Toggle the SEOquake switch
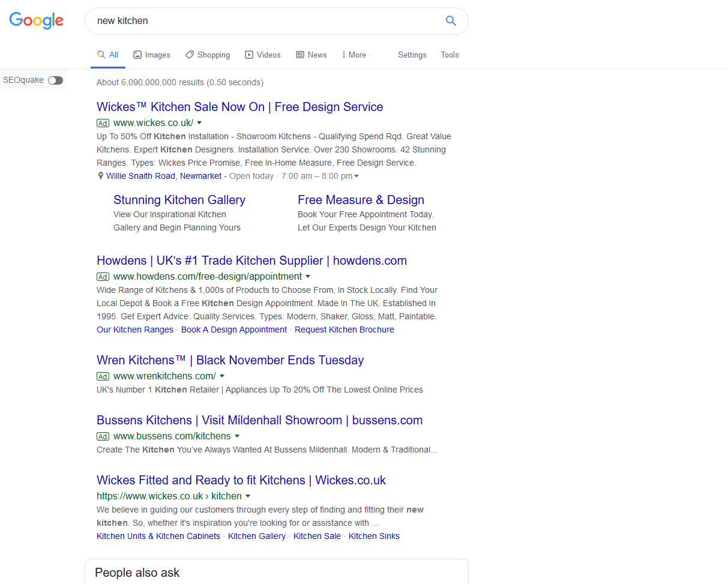The width and height of the screenshot is (728, 584). coord(55,80)
